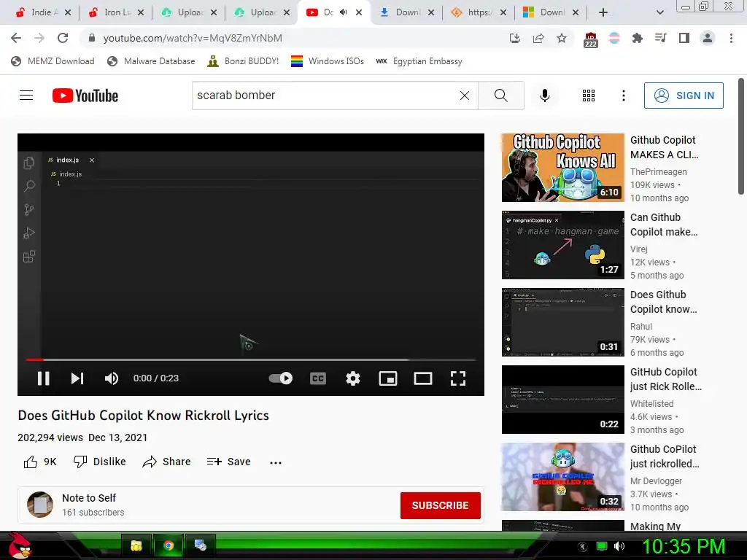The image size is (747, 560).
Task: Open the Chrome profile avatar
Action: pyautogui.click(x=708, y=38)
